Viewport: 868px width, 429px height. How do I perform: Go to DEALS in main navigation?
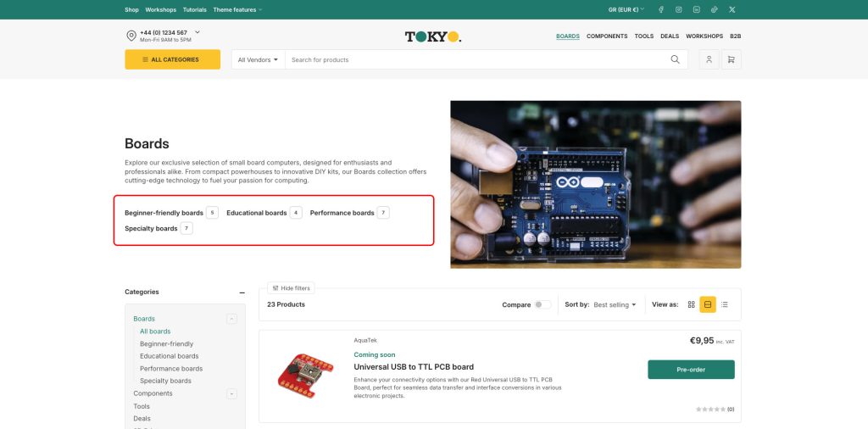[670, 36]
